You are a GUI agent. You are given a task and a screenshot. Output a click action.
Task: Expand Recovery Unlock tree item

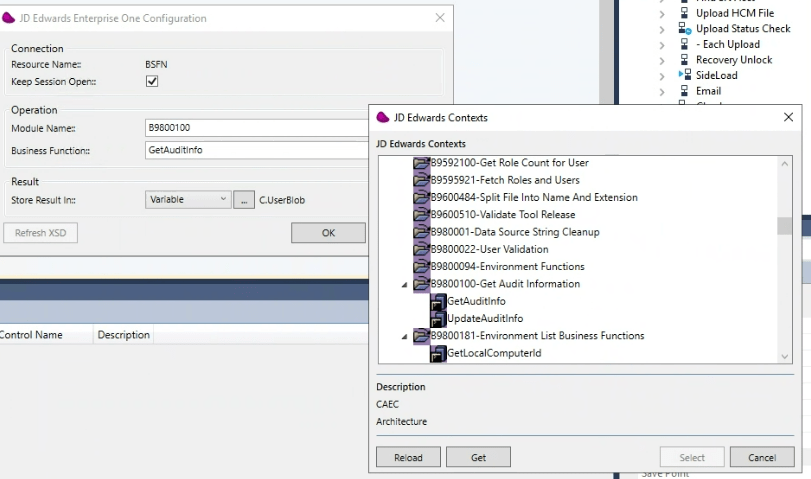pos(662,61)
